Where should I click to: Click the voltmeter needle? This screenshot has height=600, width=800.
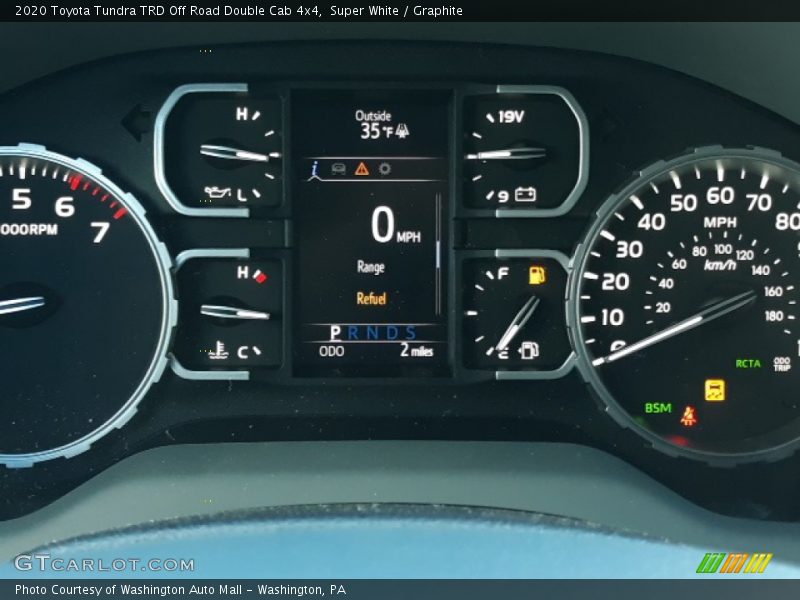[x=505, y=154]
